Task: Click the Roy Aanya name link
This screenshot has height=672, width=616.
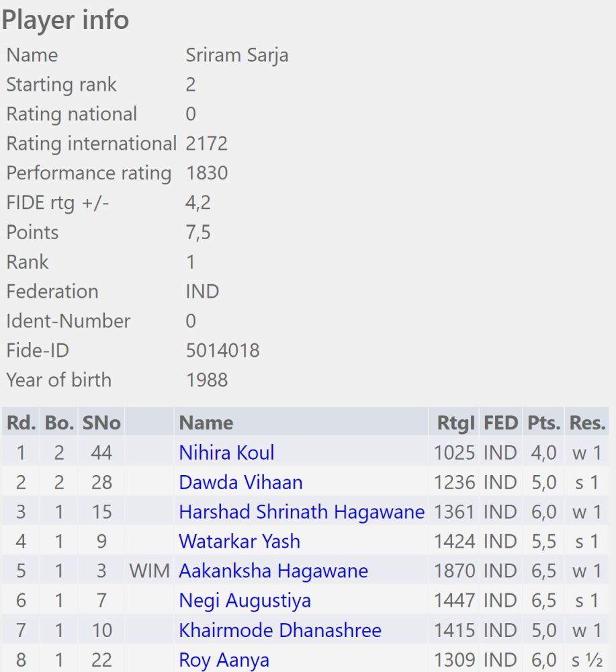Action: coord(224,660)
